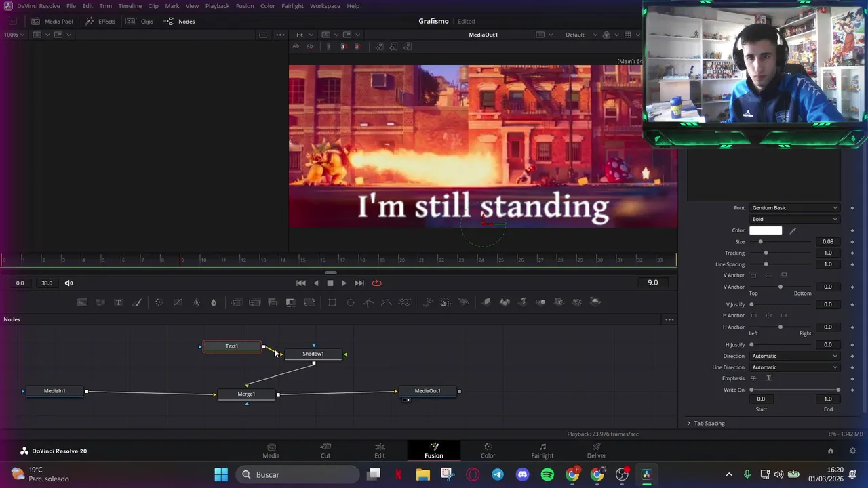Toggle the Media Pool panel
This screenshot has width=868, height=488.
52,22
